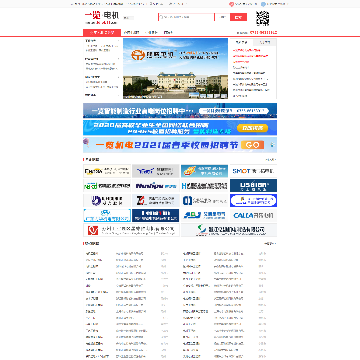Open the company logo starting with blue H
The height and width of the screenshot is (360, 360).
click(205, 186)
